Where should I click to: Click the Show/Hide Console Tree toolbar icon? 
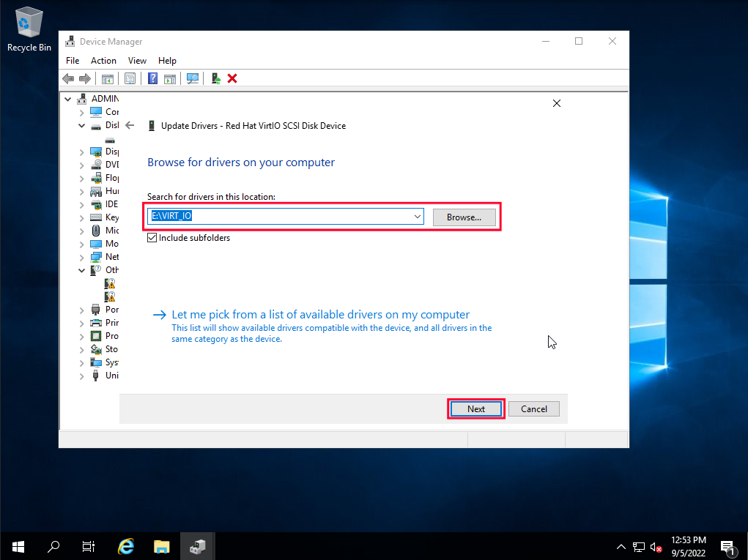click(x=108, y=78)
